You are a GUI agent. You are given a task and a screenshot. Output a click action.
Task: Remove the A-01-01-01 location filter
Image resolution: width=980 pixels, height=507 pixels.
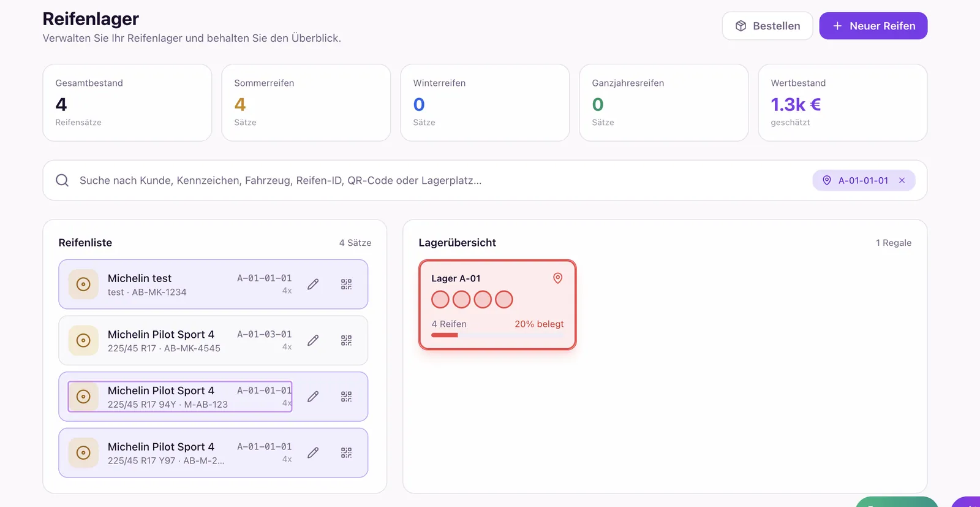click(902, 180)
